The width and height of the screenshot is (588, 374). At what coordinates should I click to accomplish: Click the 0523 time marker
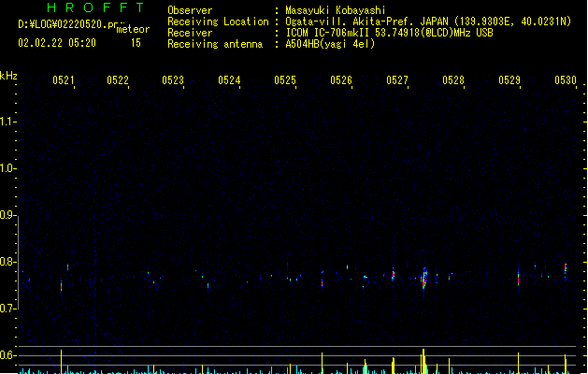173,79
